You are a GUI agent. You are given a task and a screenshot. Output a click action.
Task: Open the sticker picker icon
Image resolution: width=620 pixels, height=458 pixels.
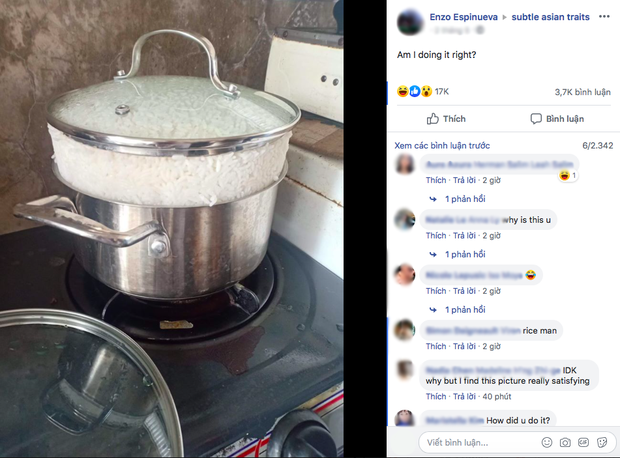click(602, 442)
